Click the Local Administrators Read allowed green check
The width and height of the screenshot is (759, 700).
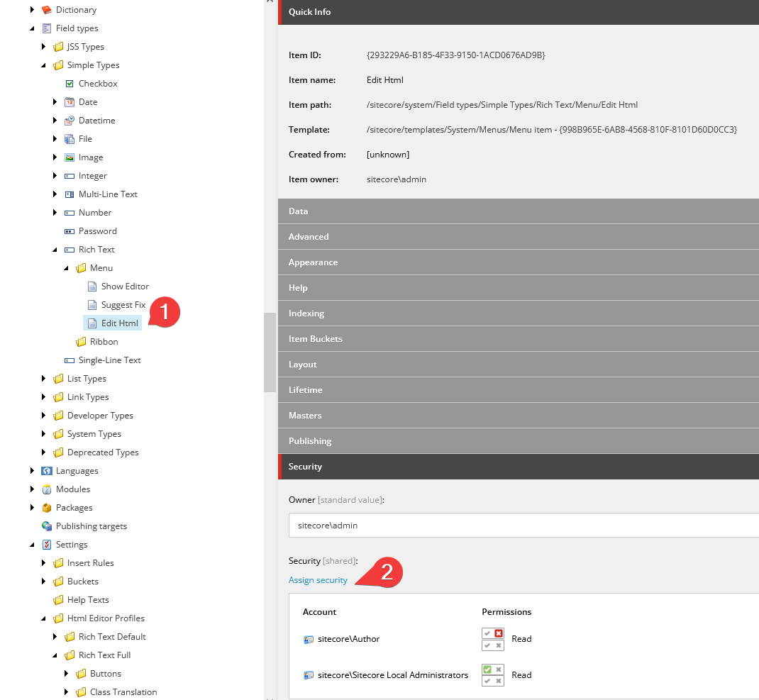click(x=487, y=670)
